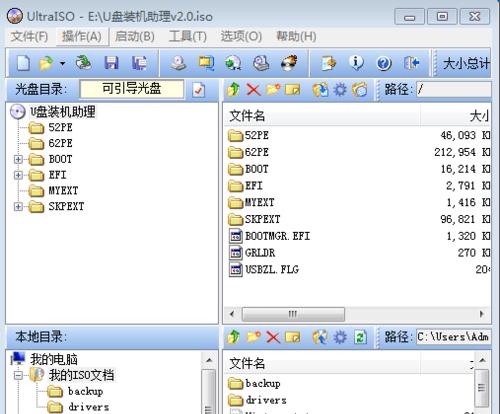This screenshot has height=414, width=500.
Task: Go up a level in the local pane
Action: pyautogui.click(x=233, y=337)
